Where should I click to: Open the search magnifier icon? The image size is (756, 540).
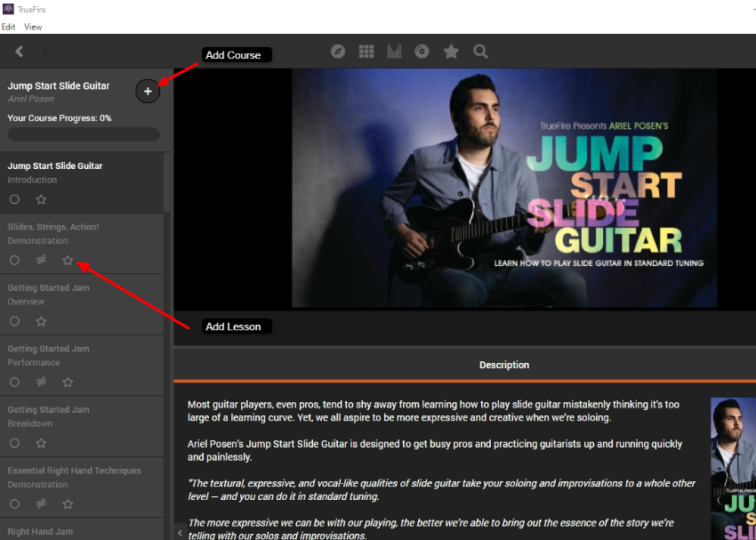[x=480, y=51]
